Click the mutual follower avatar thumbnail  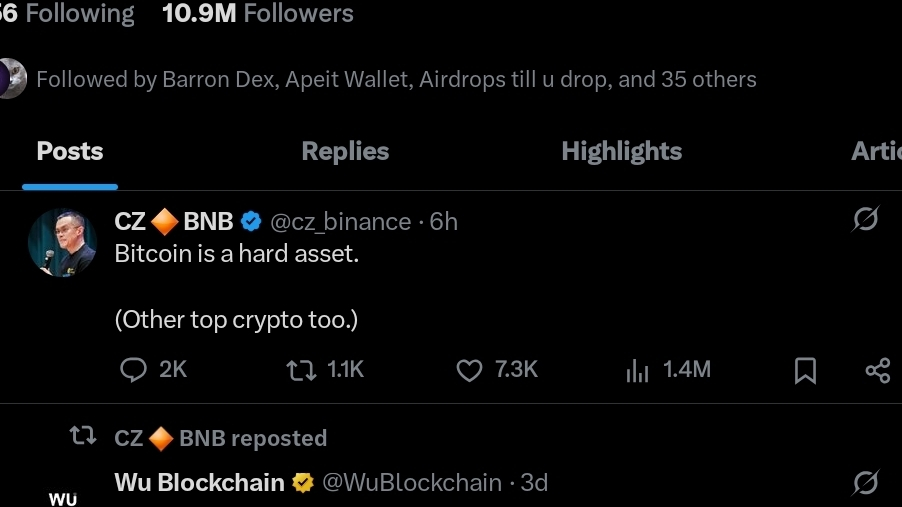tap(13, 78)
